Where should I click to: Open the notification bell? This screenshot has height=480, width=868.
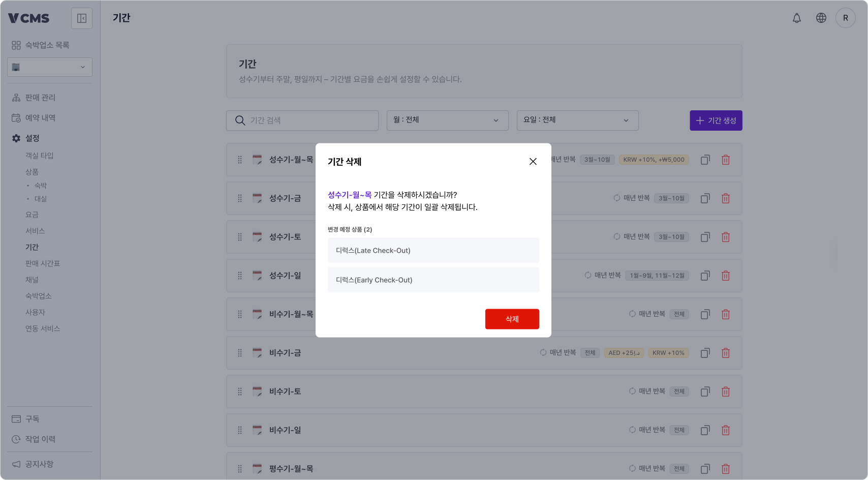tap(796, 18)
